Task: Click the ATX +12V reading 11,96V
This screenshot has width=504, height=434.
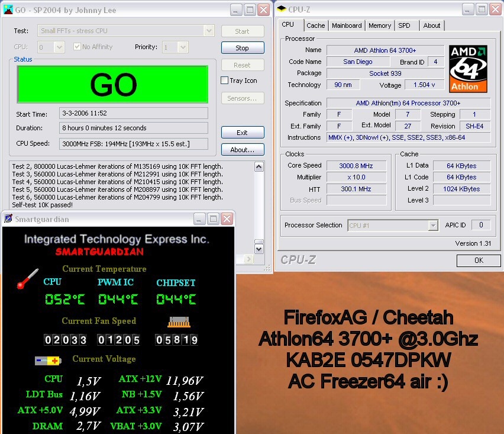Action: point(185,381)
